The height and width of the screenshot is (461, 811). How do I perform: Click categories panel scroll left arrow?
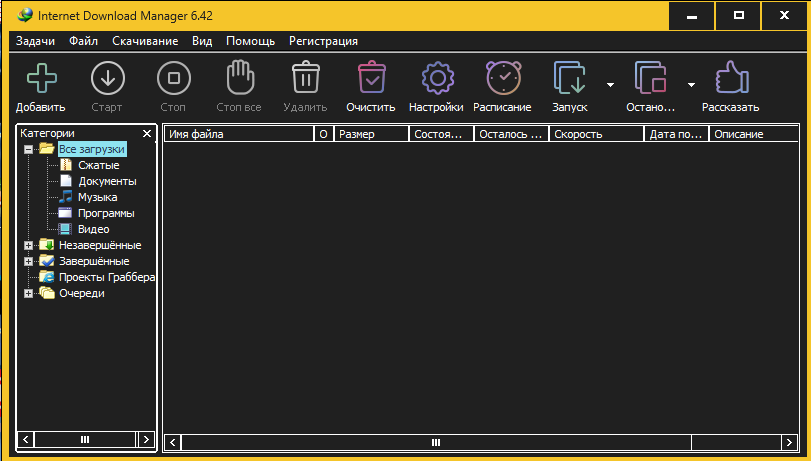pyautogui.click(x=26, y=439)
